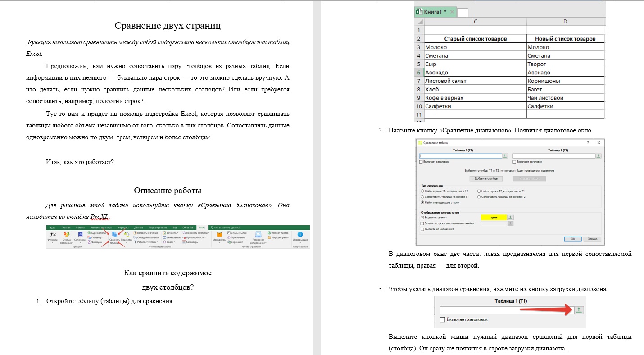Click the Что вы хотите сделать? search box
The width and height of the screenshot is (644, 355).
[225, 228]
